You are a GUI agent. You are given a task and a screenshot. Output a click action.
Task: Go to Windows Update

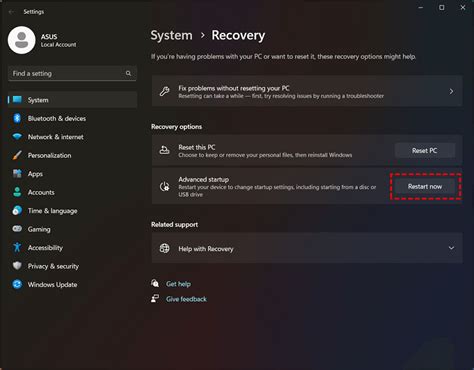[x=72, y=284]
